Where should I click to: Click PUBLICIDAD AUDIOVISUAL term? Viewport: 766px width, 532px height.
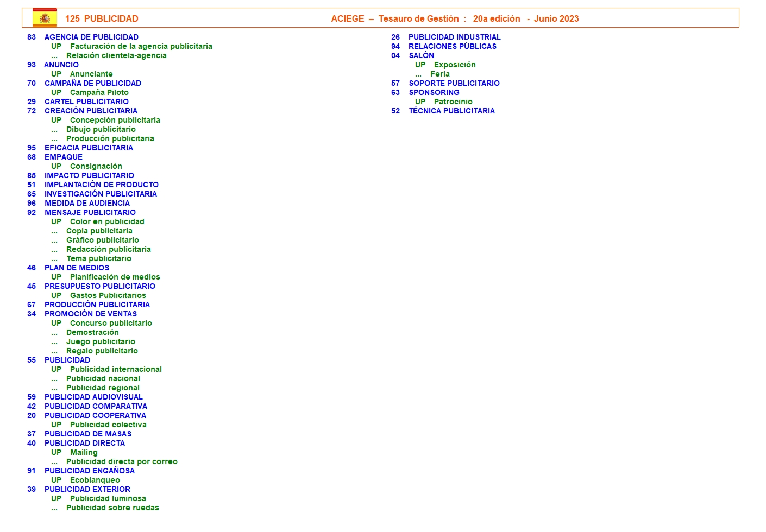point(93,397)
